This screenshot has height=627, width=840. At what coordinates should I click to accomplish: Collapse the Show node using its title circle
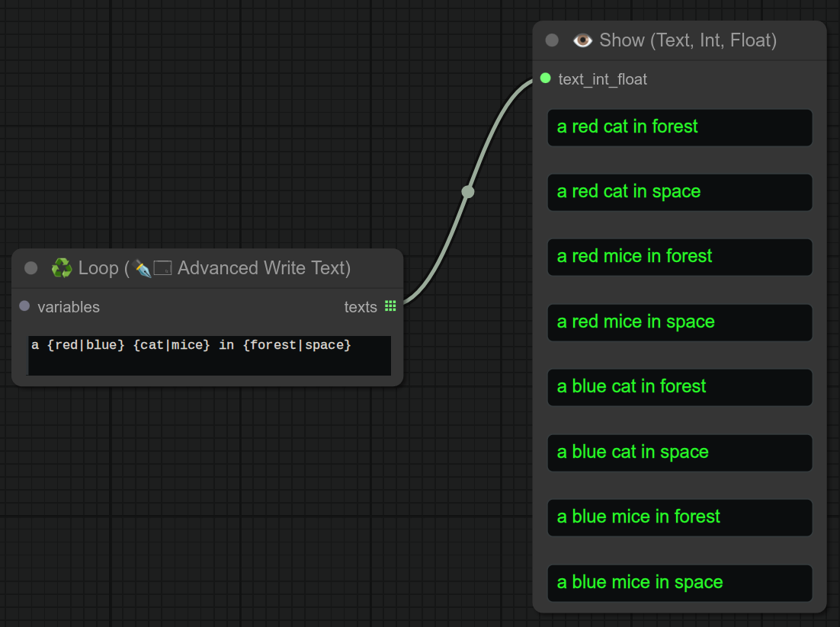coord(551,40)
